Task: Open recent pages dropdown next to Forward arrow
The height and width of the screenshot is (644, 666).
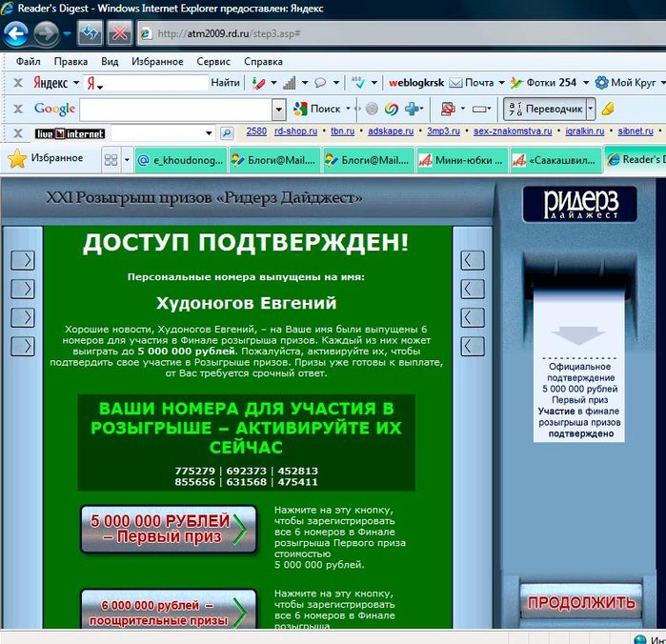Action: point(67,33)
